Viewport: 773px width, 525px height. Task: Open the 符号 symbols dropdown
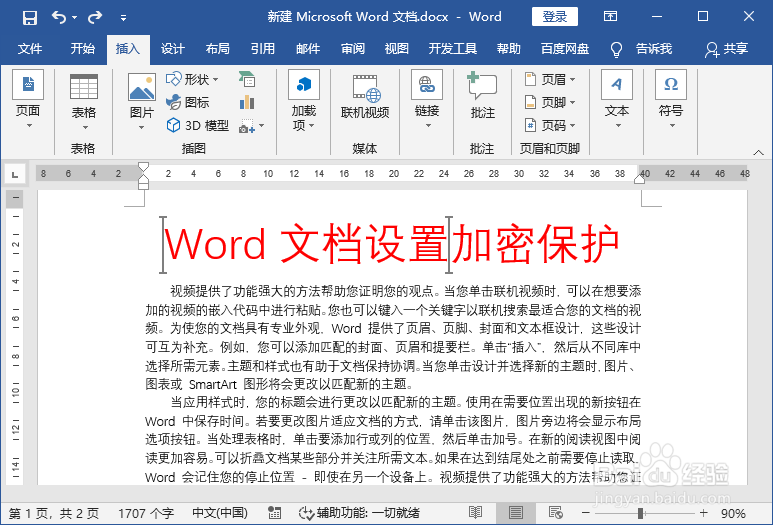[671, 100]
